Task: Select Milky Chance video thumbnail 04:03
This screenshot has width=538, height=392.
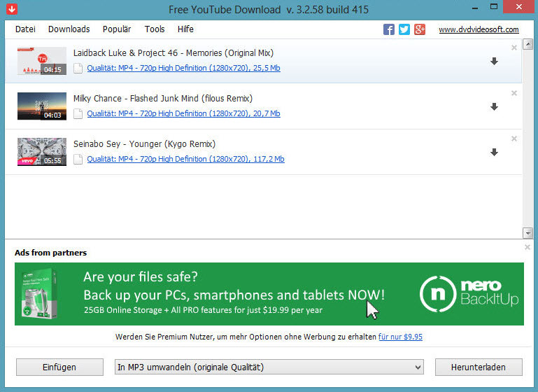Action: coord(42,106)
